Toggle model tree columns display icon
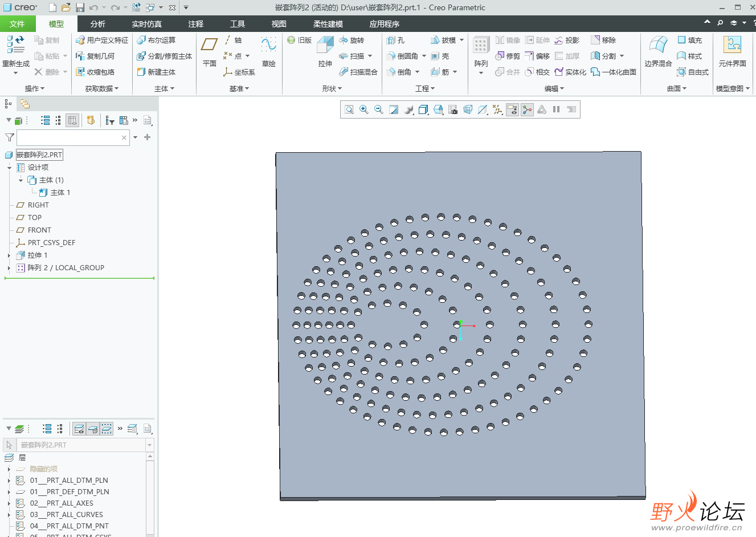This screenshot has height=537, width=756. pyautogui.click(x=72, y=120)
